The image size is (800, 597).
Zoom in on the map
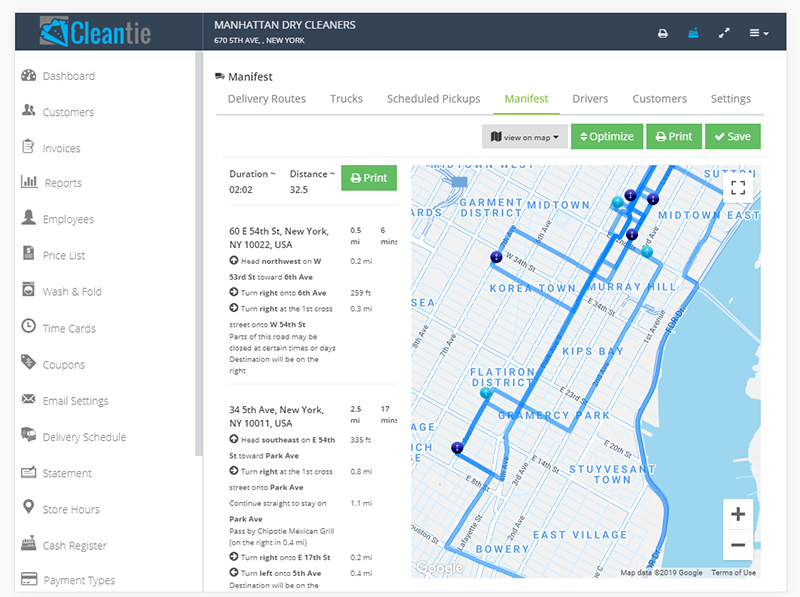(x=738, y=515)
